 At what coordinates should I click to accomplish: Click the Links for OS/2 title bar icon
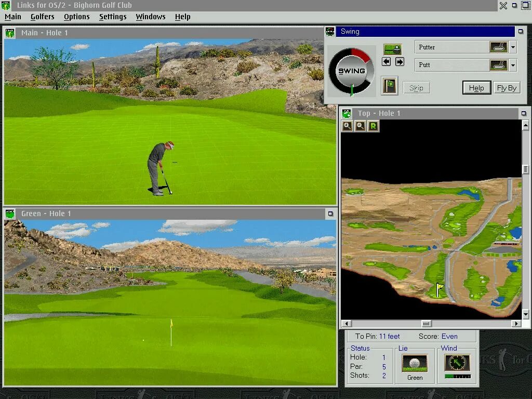pyautogui.click(x=6, y=5)
